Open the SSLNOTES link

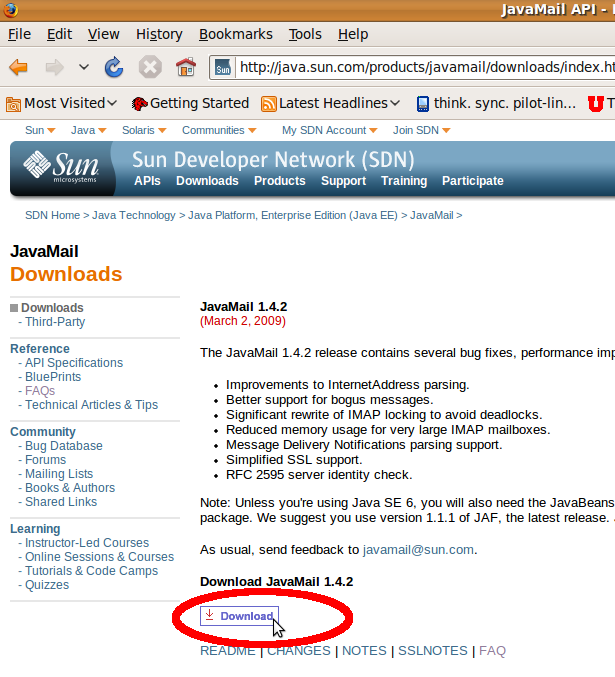coord(433,651)
